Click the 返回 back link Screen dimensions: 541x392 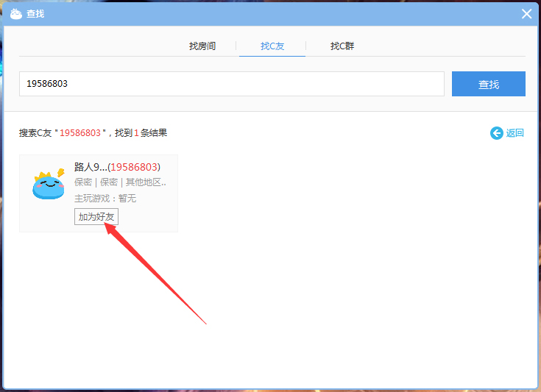[515, 132]
